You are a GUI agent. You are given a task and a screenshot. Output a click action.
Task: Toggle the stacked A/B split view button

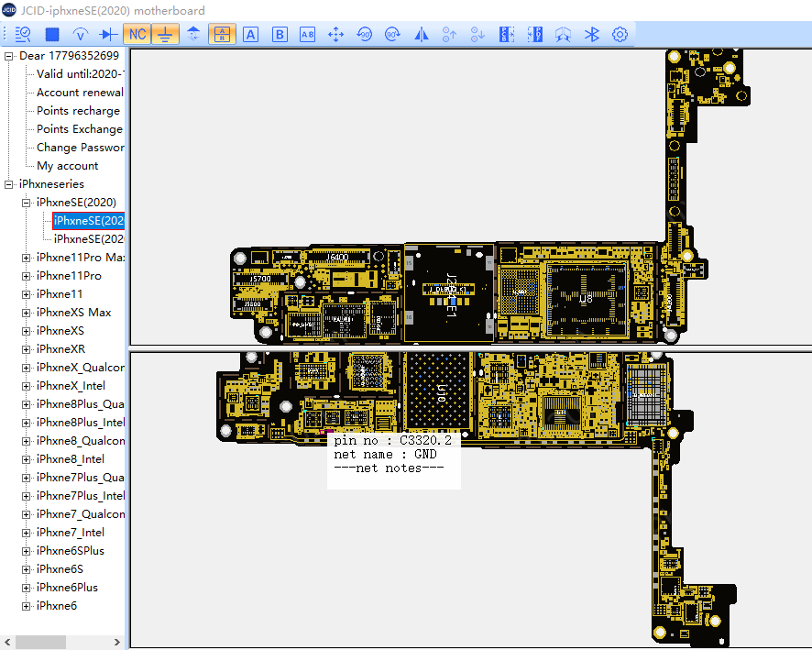tap(222, 35)
